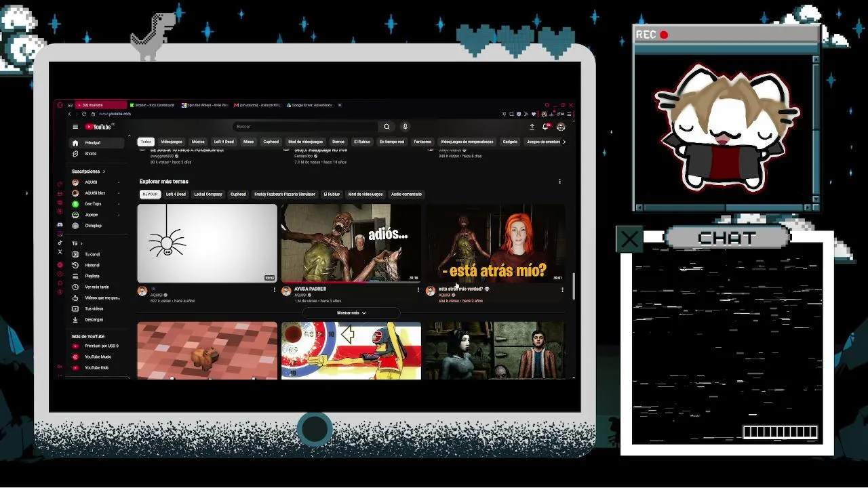Switch to the Kick Dashboard browser tab
The height and width of the screenshot is (488, 868).
(151, 105)
